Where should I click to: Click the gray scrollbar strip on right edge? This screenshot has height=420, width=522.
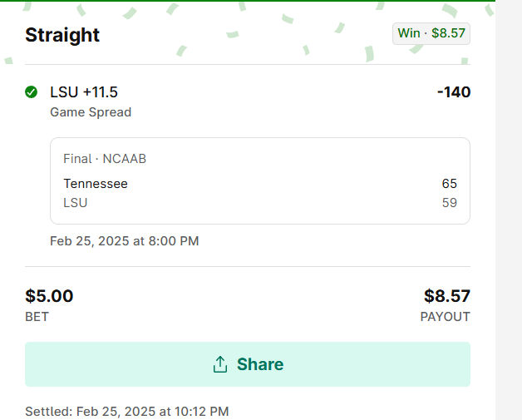click(509, 208)
